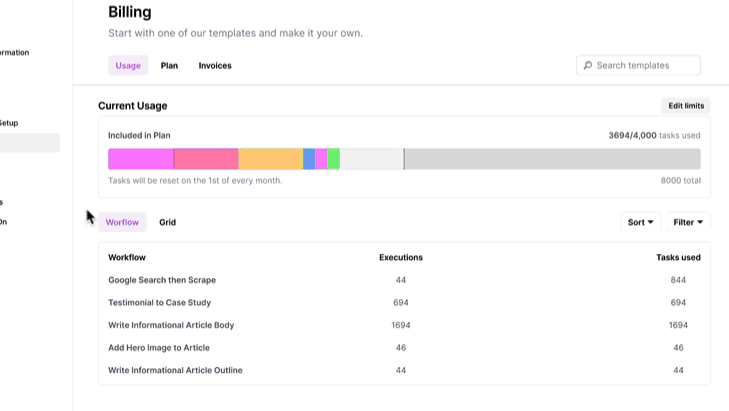Switch to Grid view
Image resolution: width=729 pixels, height=411 pixels.
[167, 222]
